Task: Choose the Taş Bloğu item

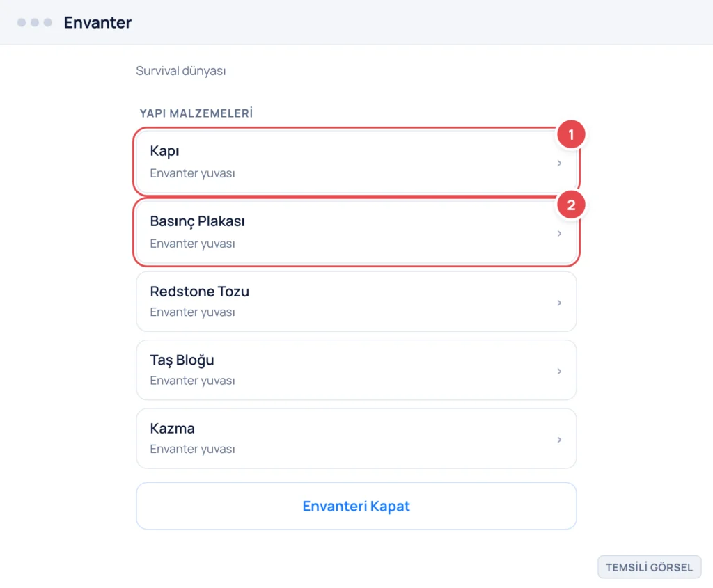Action: (356, 370)
